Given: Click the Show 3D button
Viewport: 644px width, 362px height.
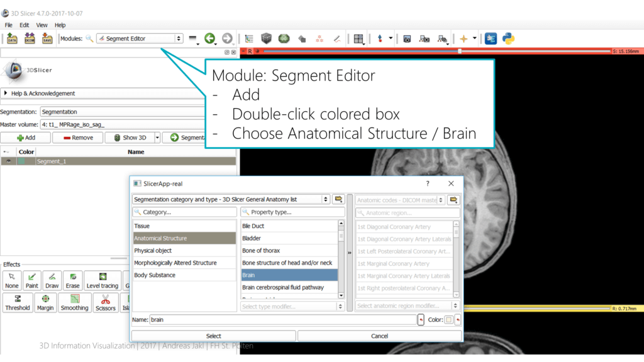Looking at the screenshot, I should 130,138.
